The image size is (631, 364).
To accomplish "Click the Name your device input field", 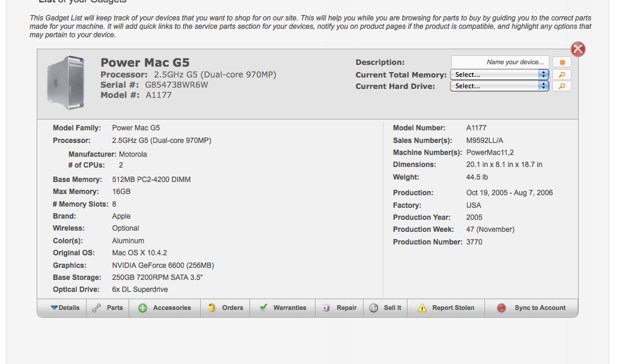I will [x=500, y=62].
